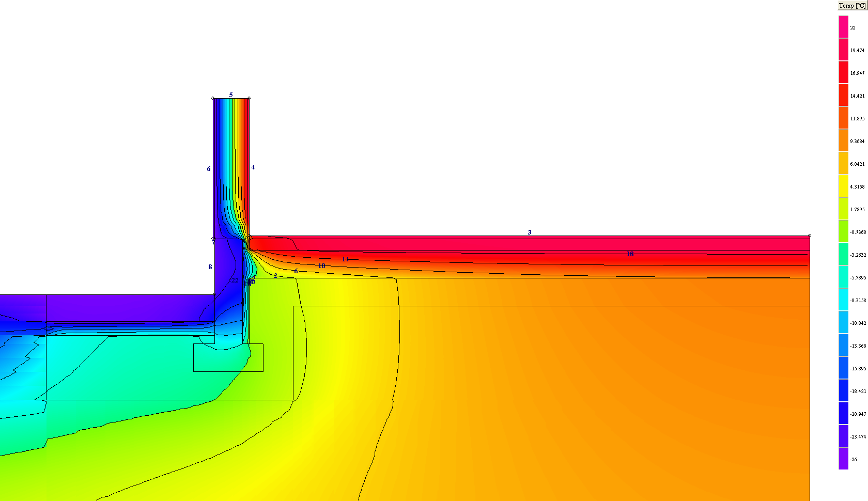Select boundary label 3 above the floor surface
The height and width of the screenshot is (501, 868).
coord(530,232)
